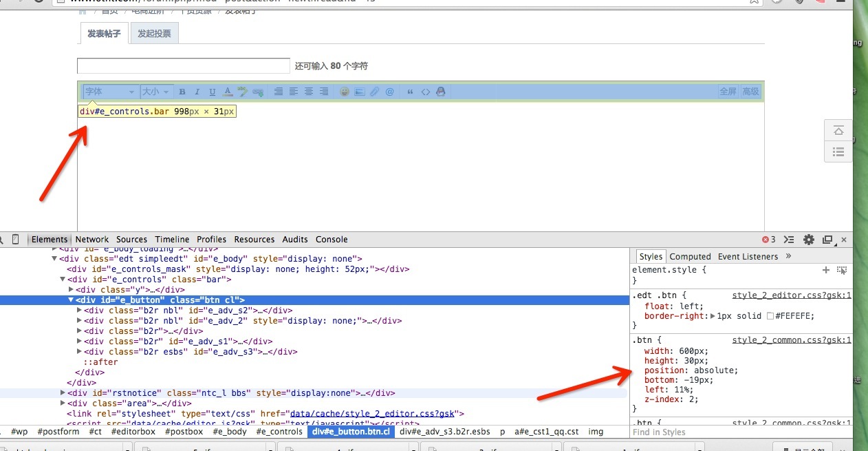Collapse the e_button div node
Screen dimensions: 868x451
point(71,300)
